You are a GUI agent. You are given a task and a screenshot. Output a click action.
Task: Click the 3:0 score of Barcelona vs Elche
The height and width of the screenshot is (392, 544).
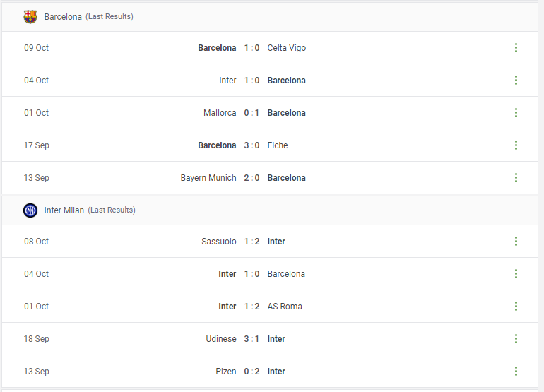(252, 145)
